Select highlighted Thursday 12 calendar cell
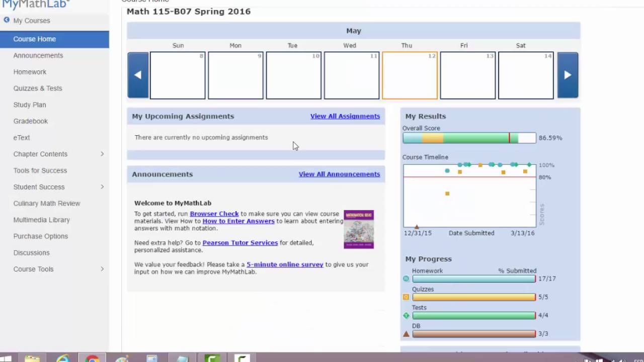Viewport: 644px width, 362px height. 410,75
